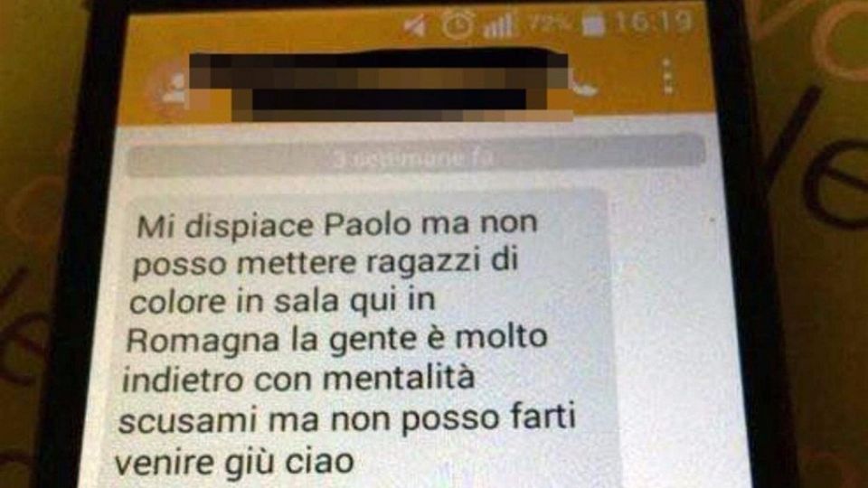Tap the word "mentalità" in the message

(399, 379)
